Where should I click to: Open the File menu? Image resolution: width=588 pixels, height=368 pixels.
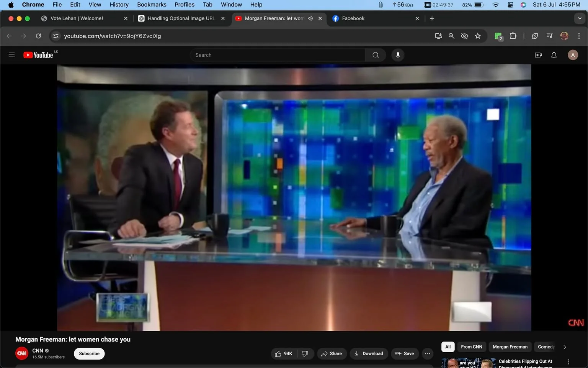coord(57,5)
